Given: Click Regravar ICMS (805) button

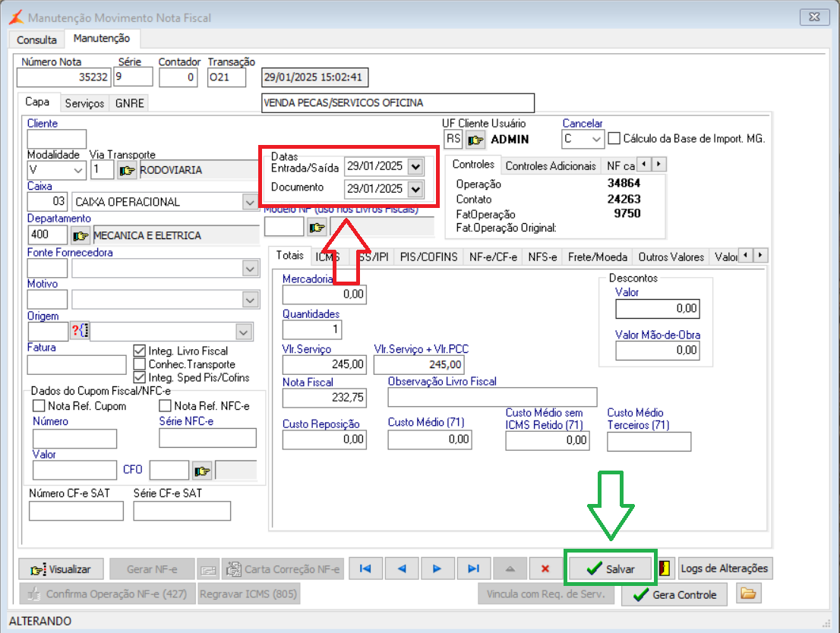Looking at the screenshot, I should click(x=248, y=594).
